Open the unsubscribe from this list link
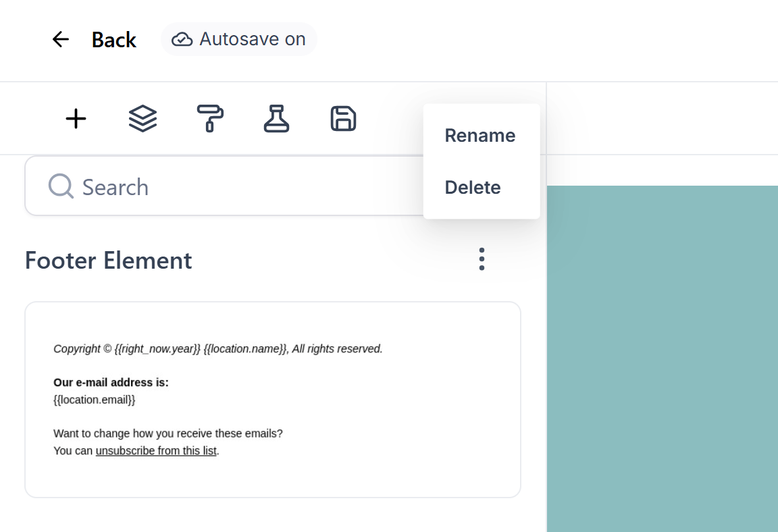The image size is (778, 532). pyautogui.click(x=156, y=450)
